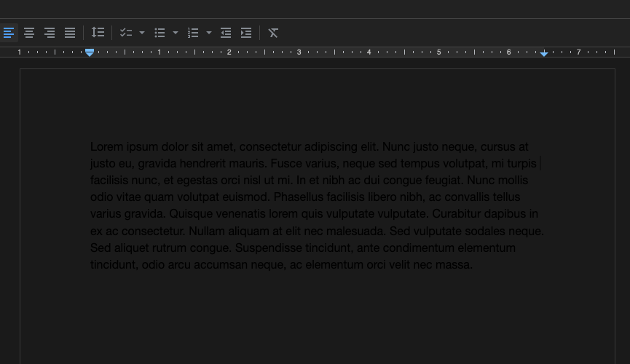This screenshot has width=630, height=364.
Task: Increase the paragraph indent
Action: coord(246,33)
